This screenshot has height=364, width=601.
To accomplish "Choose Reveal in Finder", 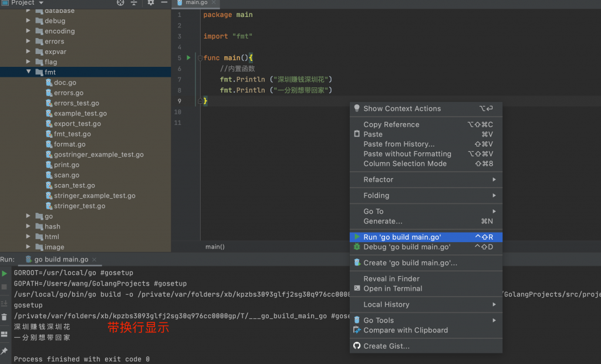I will 426,278.
